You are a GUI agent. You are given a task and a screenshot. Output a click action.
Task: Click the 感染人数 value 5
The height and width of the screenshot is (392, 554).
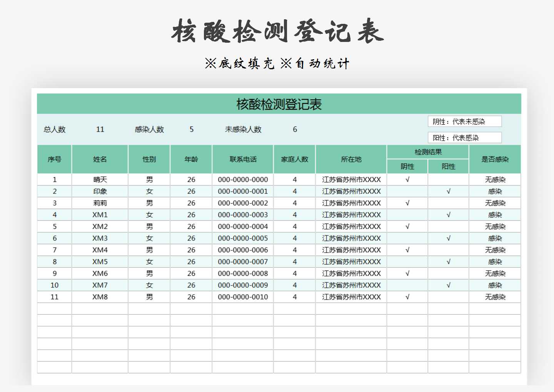click(x=192, y=129)
